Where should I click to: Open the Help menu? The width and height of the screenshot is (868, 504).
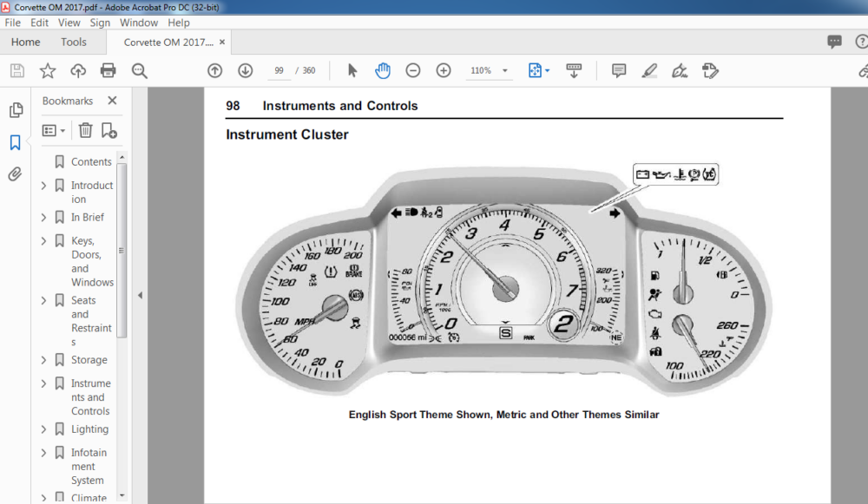179,23
